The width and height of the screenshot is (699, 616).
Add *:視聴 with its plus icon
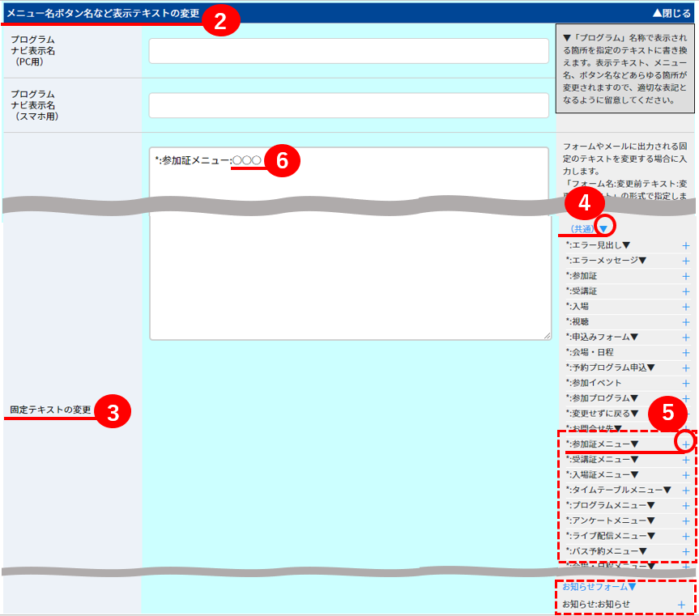(685, 322)
